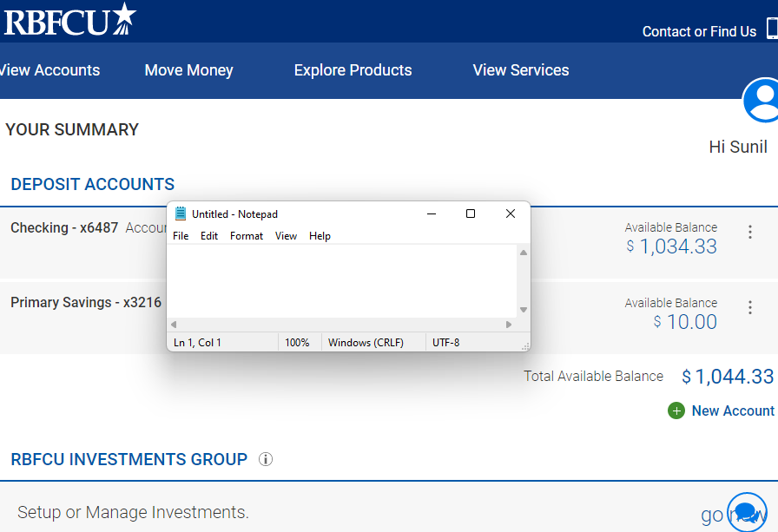
Task: Click the YOUR SUMMARY heading
Action: coord(72,129)
